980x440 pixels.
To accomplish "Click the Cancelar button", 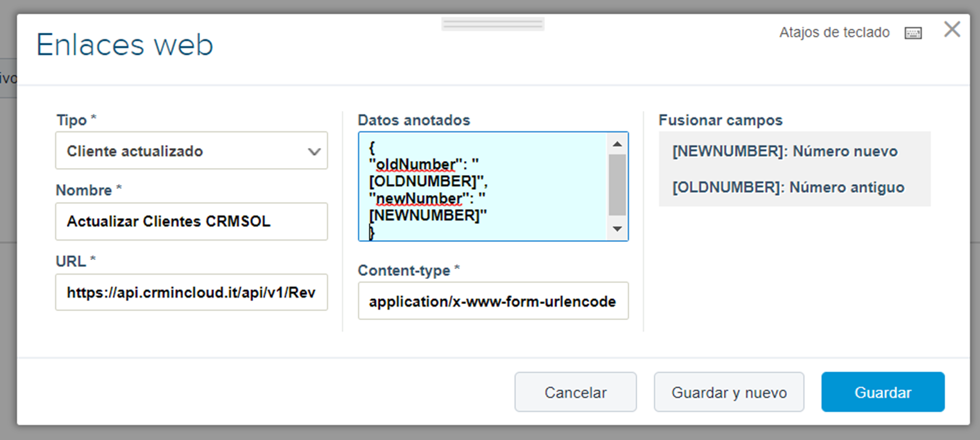I will tap(576, 392).
